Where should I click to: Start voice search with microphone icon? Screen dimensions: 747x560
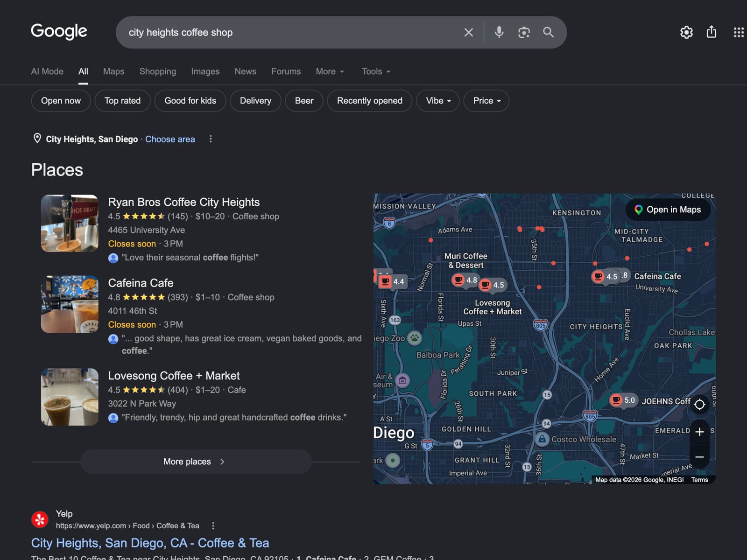(x=499, y=32)
